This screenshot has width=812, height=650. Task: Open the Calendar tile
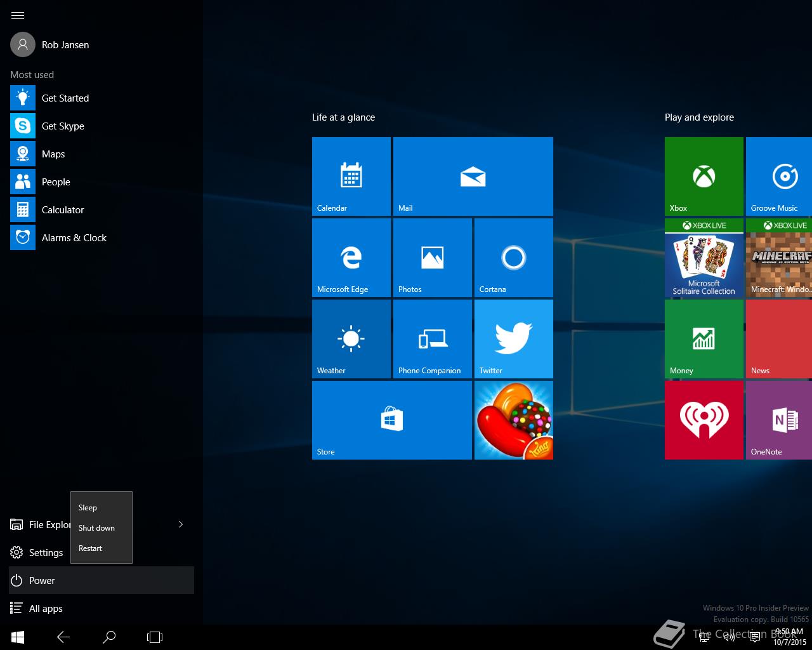351,176
